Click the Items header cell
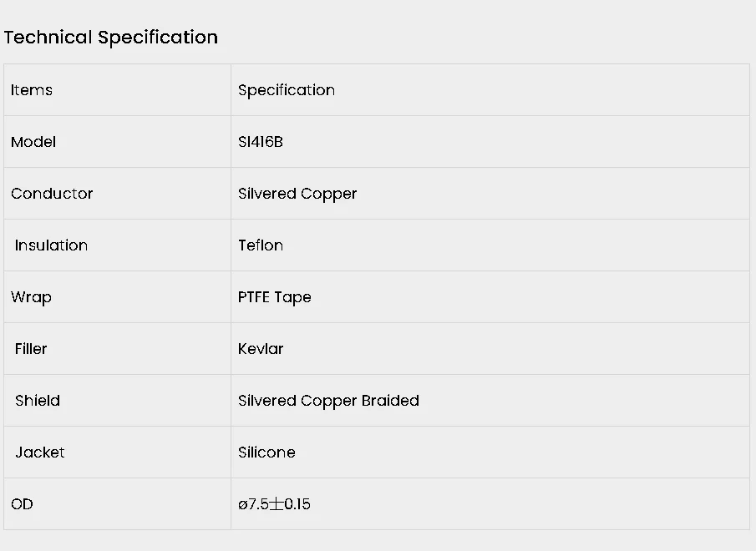This screenshot has height=551, width=756. 32,90
